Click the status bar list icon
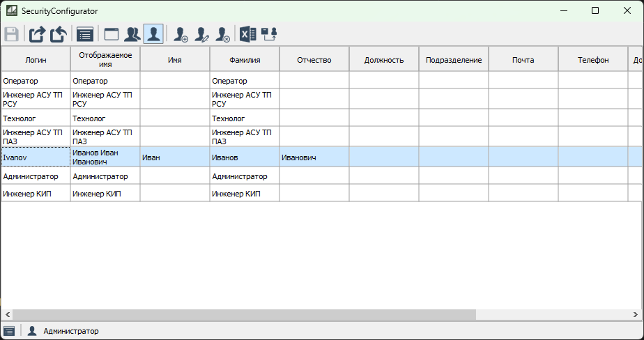 pyautogui.click(x=9, y=331)
